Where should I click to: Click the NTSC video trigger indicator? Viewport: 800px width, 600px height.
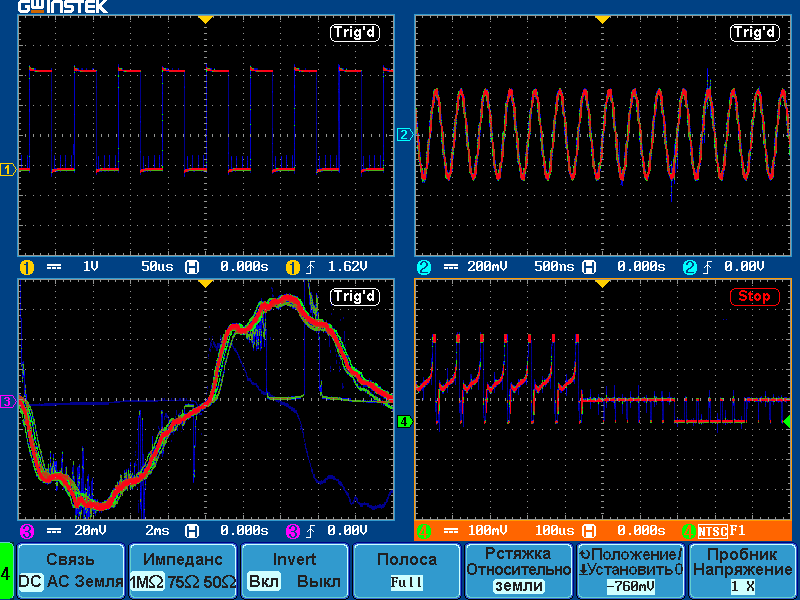pos(711,531)
